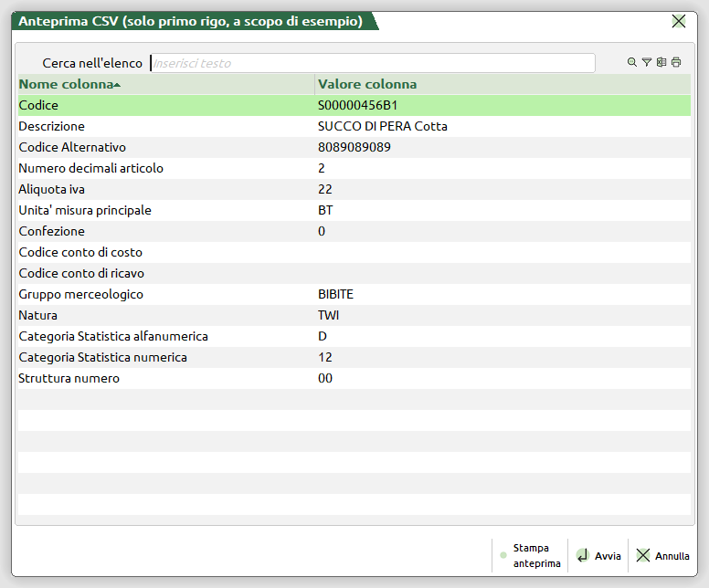Click the Categoria Statistica numerica row
Image resolution: width=709 pixels, height=588 pixels.
(354, 357)
